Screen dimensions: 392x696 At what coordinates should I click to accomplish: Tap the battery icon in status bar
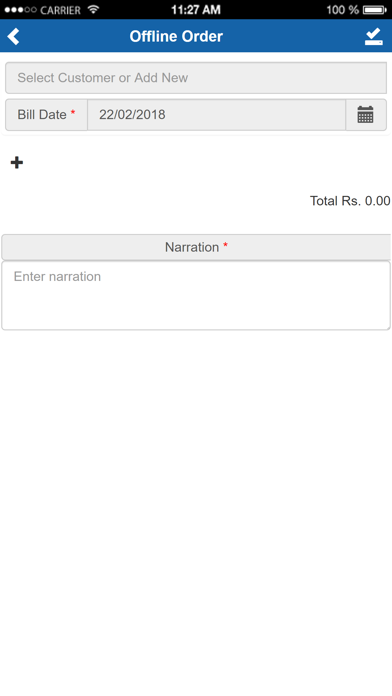(375, 10)
